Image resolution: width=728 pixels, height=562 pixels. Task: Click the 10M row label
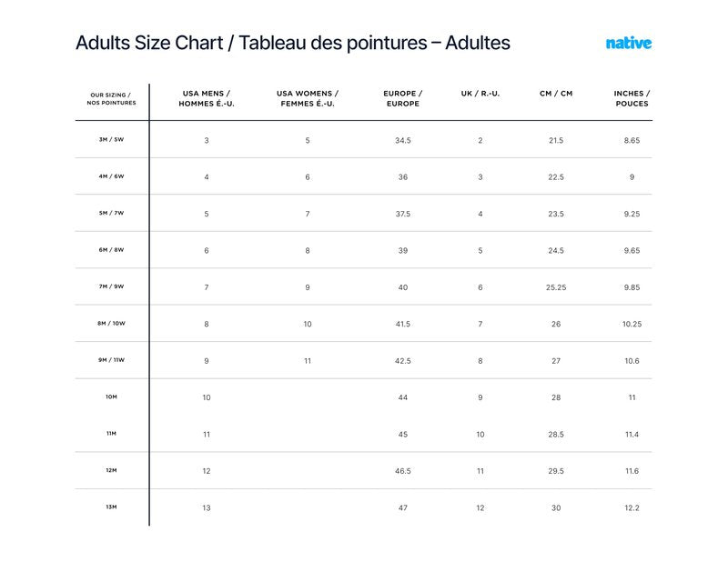click(111, 396)
